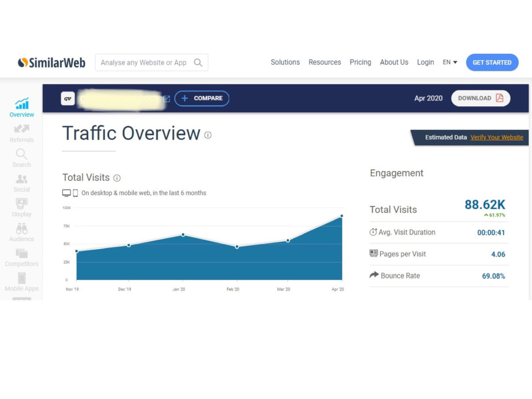Focus the Analyse any Website search field

click(x=152, y=62)
